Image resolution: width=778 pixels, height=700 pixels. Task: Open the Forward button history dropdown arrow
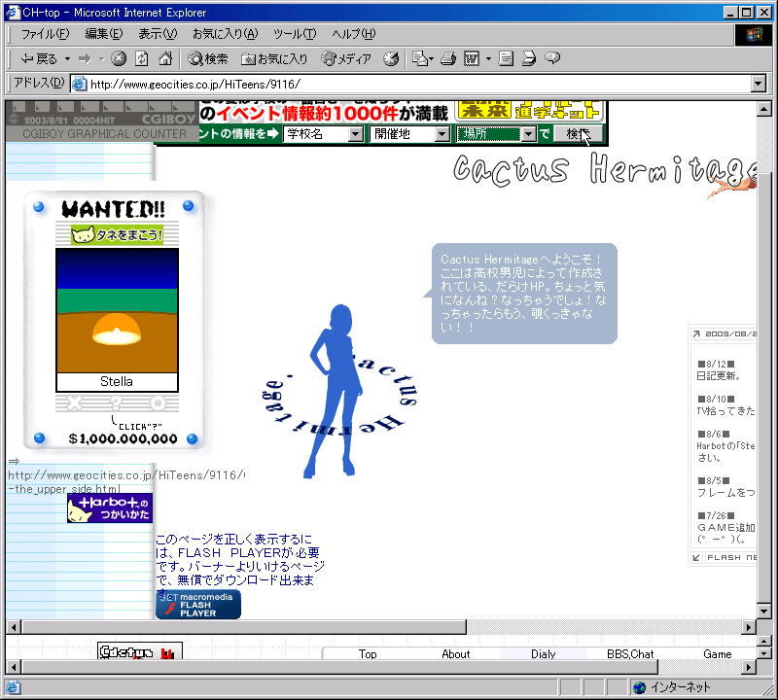[x=102, y=59]
